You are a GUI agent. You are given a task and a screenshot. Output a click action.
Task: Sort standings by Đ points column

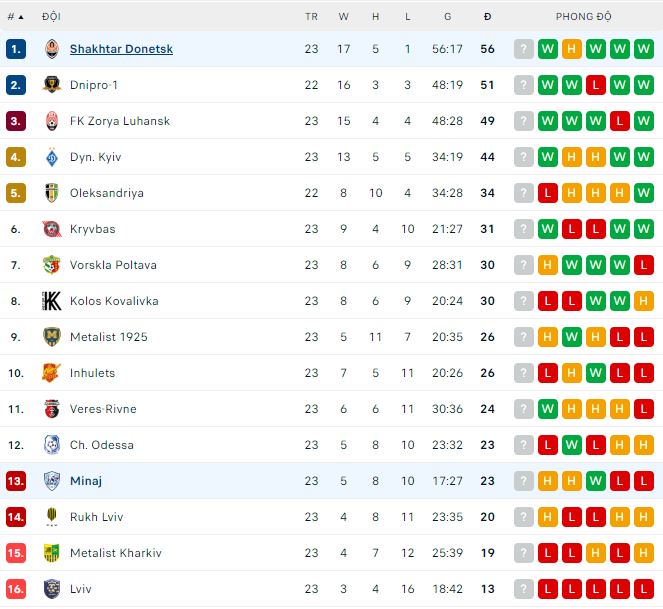tap(487, 17)
